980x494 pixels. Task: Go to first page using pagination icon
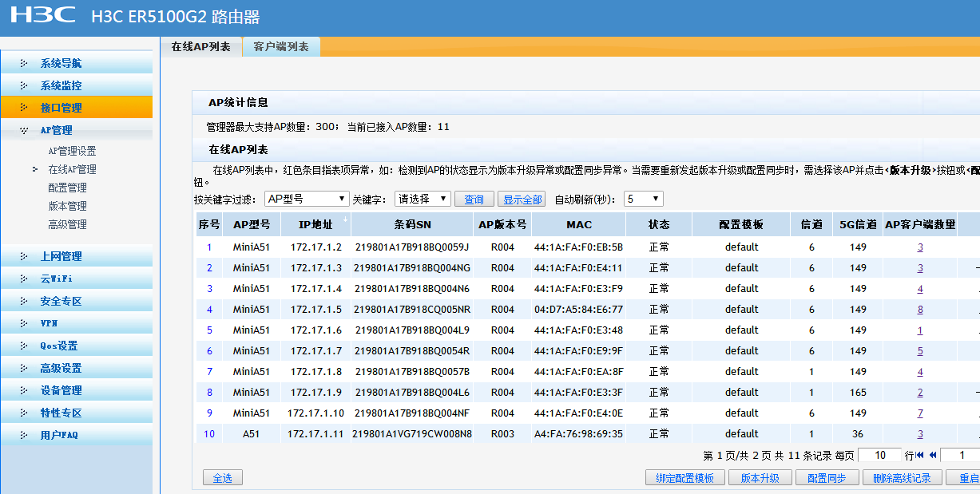coord(920,455)
